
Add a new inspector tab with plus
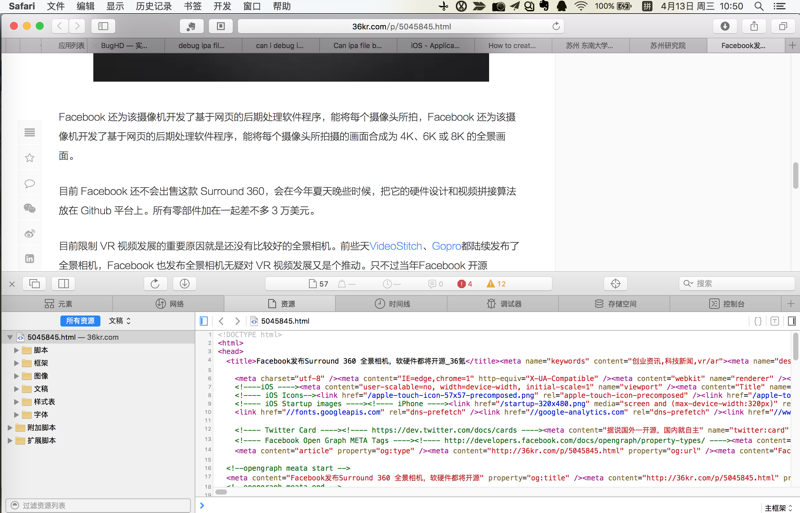[791, 304]
